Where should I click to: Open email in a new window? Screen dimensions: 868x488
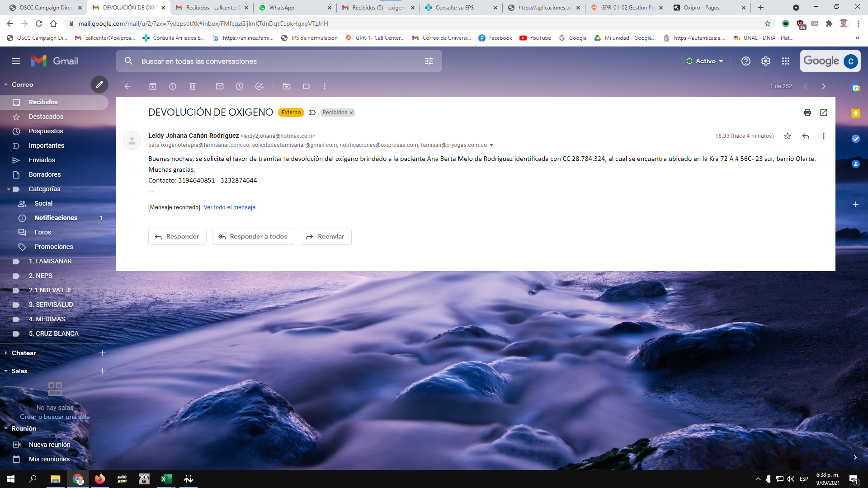point(824,113)
